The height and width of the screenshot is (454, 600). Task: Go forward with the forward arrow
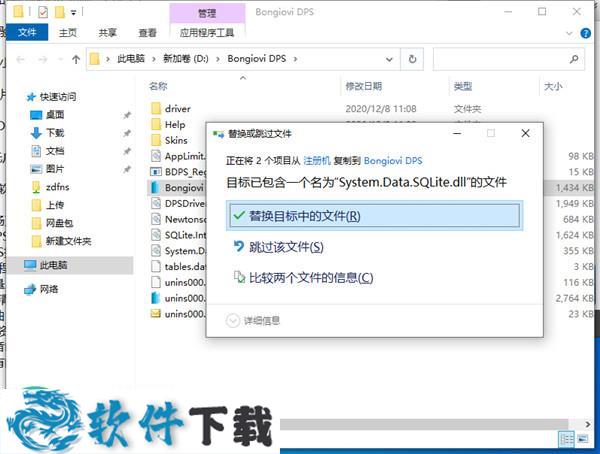click(42, 59)
